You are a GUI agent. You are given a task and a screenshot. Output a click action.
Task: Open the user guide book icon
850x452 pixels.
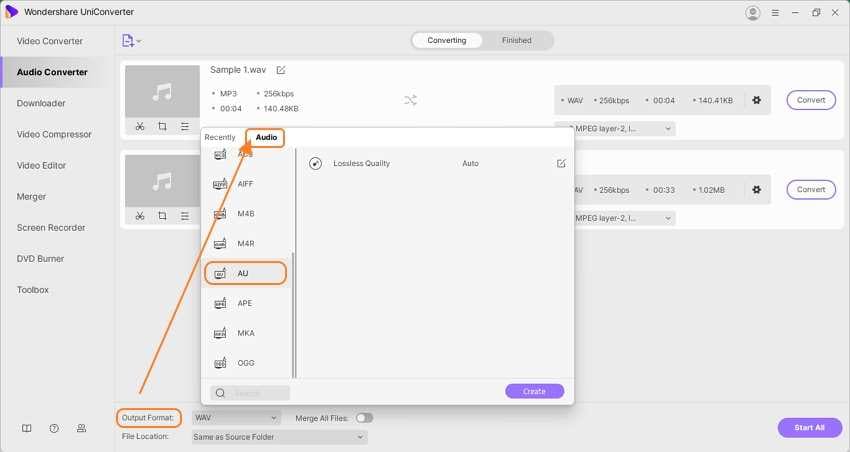[27, 428]
